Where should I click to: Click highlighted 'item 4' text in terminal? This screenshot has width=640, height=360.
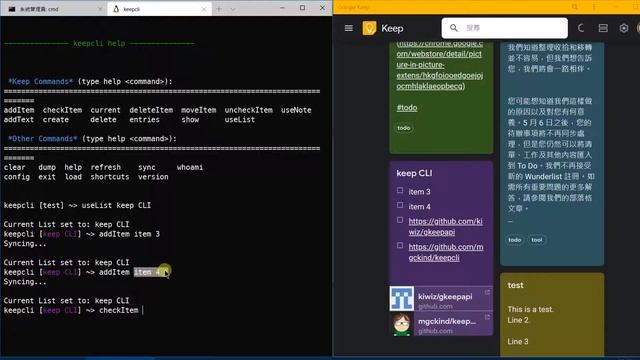coord(147,272)
